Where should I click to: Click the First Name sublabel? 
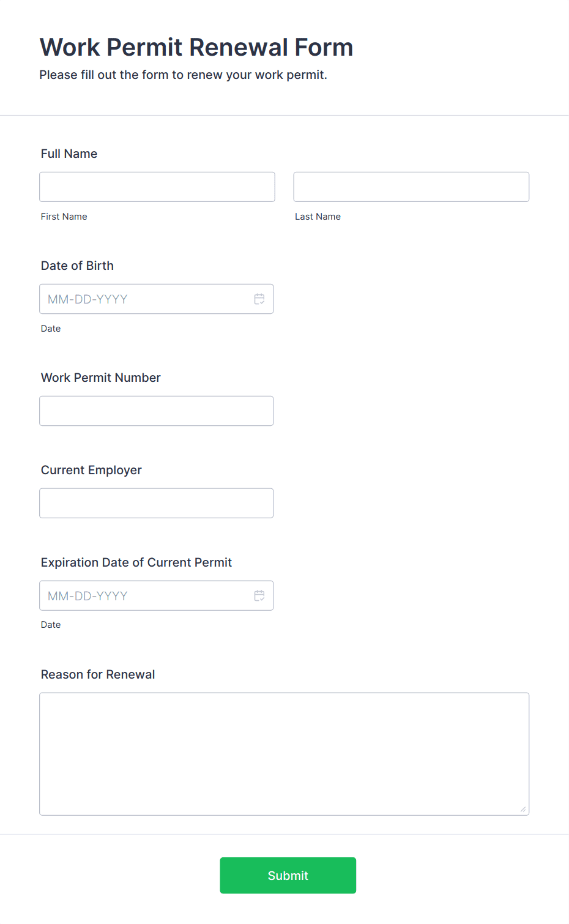pos(64,217)
